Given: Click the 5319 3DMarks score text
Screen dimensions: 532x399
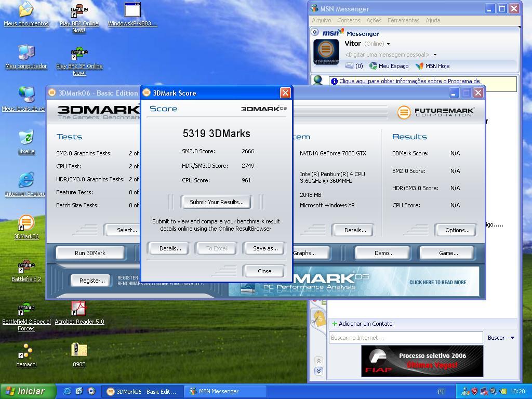Looking at the screenshot, I should (217, 134).
